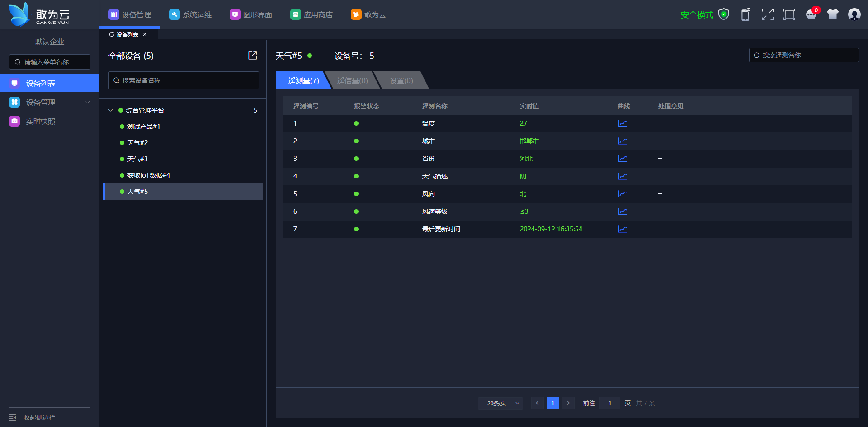This screenshot has width=868, height=427.
Task: Close the 设备列表 tab
Action: (x=145, y=34)
